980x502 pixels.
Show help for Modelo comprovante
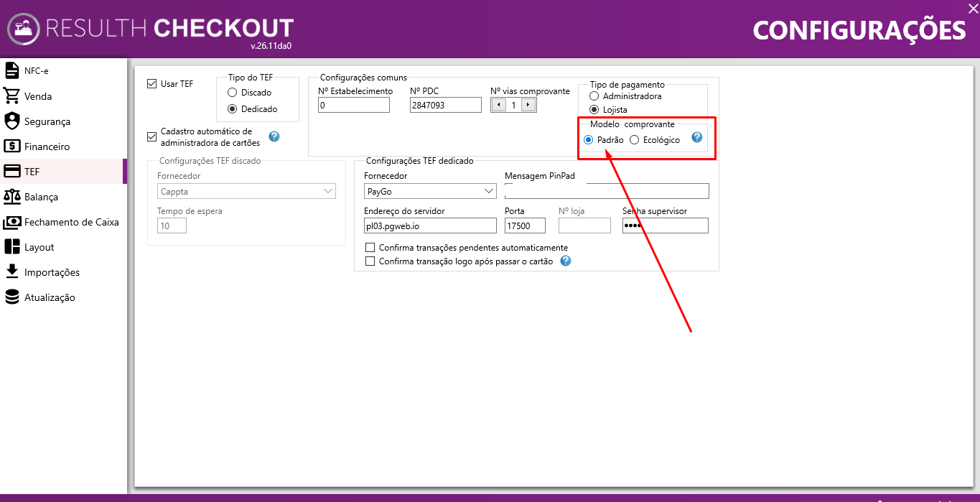[x=696, y=137]
